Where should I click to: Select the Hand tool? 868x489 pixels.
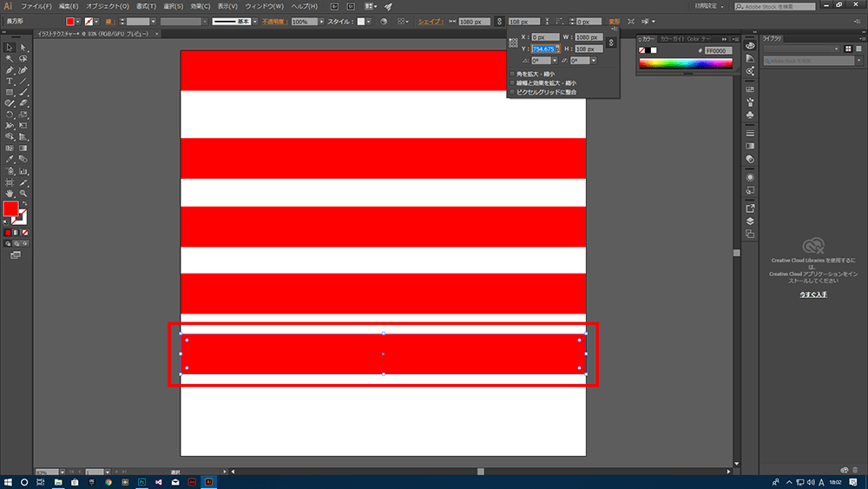(10, 194)
